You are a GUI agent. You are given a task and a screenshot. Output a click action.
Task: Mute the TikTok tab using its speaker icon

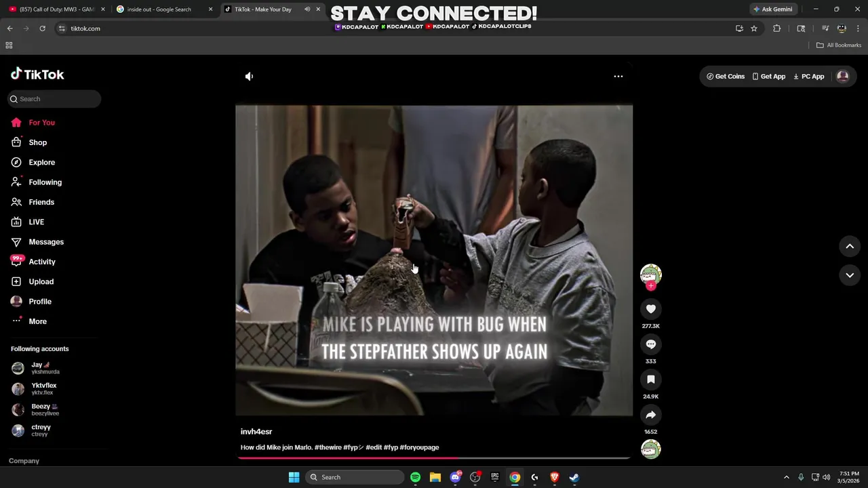tap(307, 9)
